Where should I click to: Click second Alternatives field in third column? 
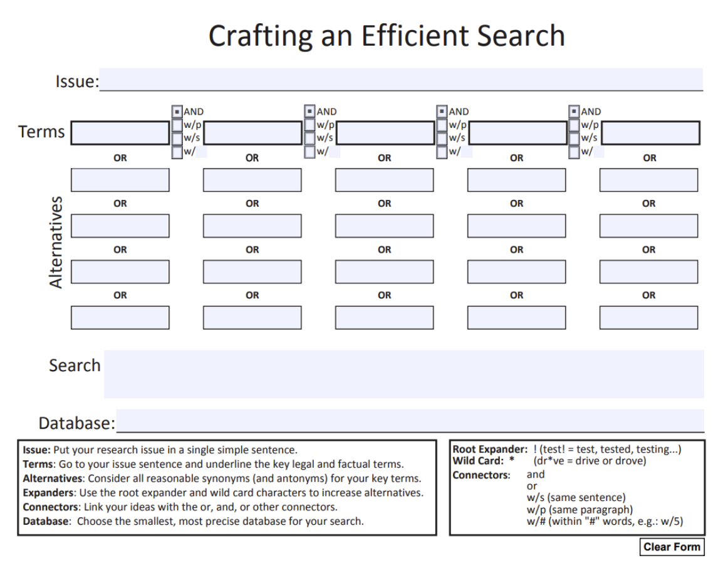pyautogui.click(x=384, y=226)
